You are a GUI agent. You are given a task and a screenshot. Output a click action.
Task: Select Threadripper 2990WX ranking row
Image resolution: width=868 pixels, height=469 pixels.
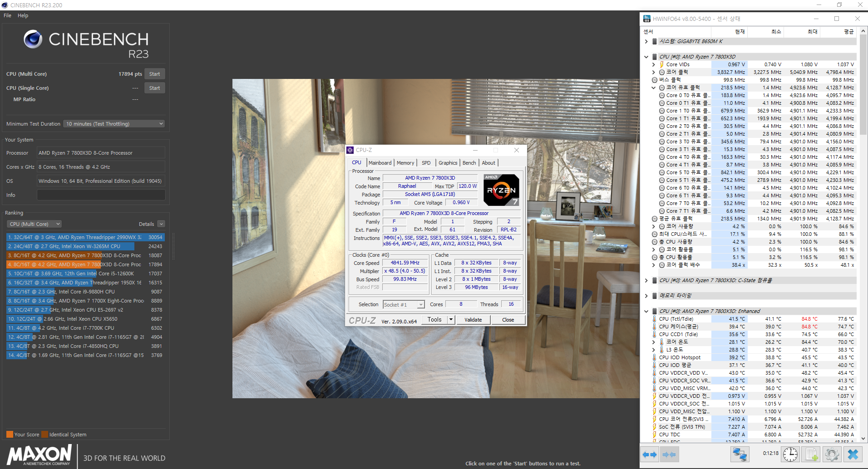click(x=85, y=237)
